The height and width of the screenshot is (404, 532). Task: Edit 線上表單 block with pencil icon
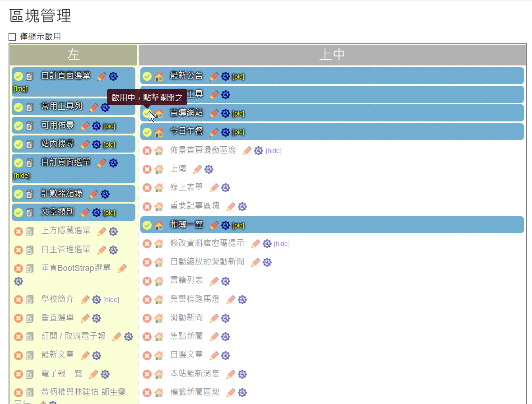[214, 188]
